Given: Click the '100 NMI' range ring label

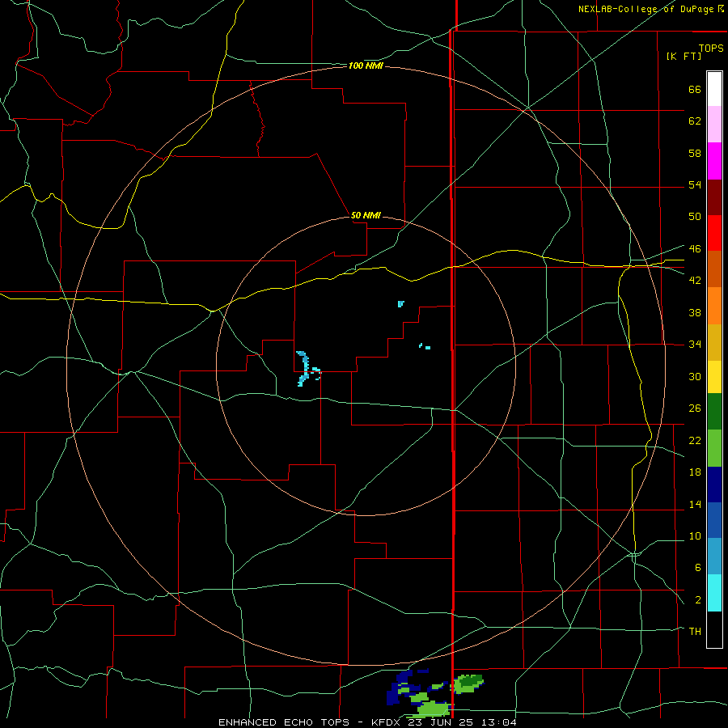Looking at the screenshot, I should pos(366,66).
